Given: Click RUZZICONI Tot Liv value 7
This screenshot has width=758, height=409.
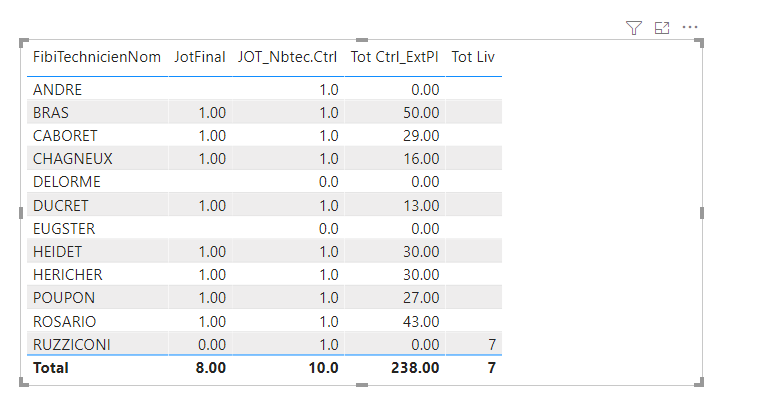Looking at the screenshot, I should click(x=492, y=345).
